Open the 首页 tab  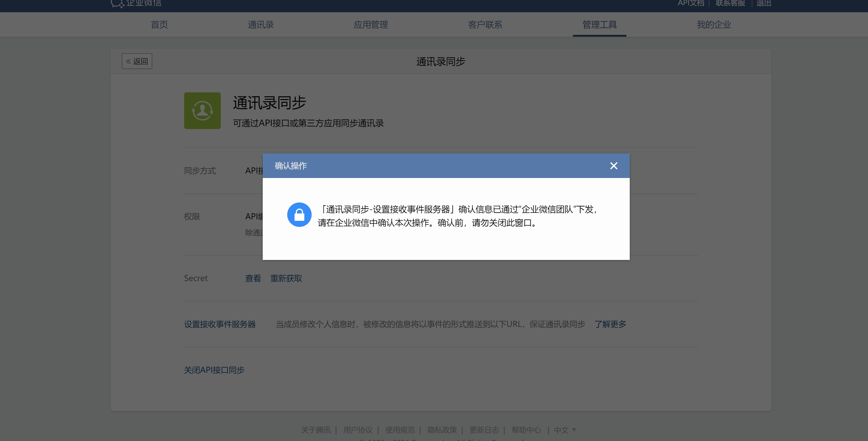(x=159, y=24)
